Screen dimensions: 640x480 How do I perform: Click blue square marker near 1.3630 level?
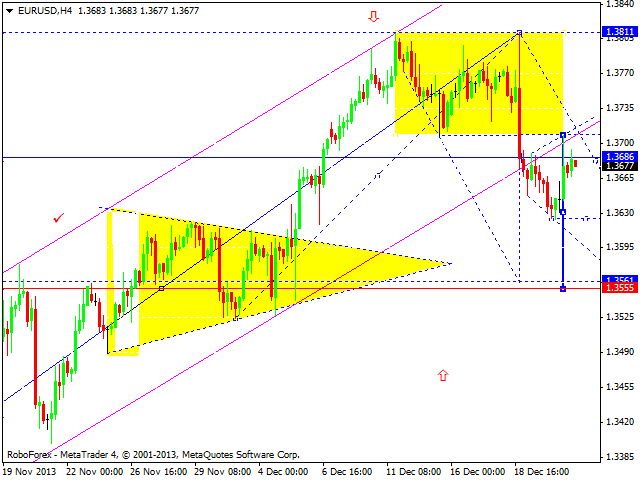coord(563,212)
